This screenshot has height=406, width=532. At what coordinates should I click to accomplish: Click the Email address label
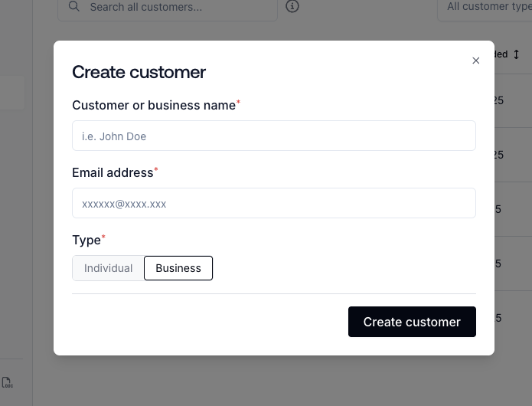[x=113, y=173]
